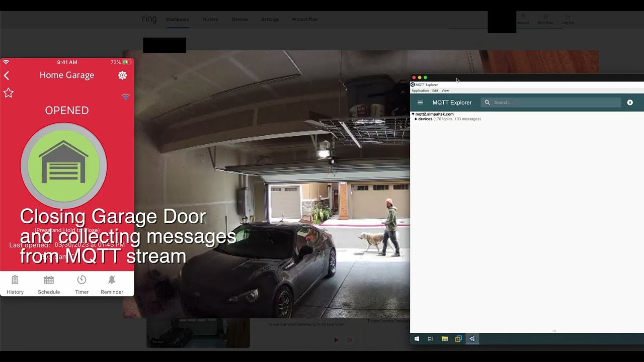Open the Ring Settings page
The width and height of the screenshot is (644, 362).
(x=270, y=20)
